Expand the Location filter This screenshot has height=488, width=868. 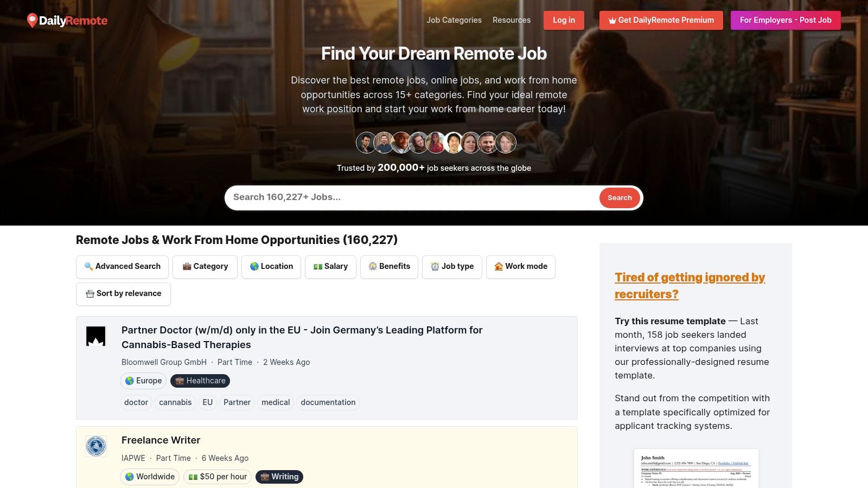click(271, 266)
